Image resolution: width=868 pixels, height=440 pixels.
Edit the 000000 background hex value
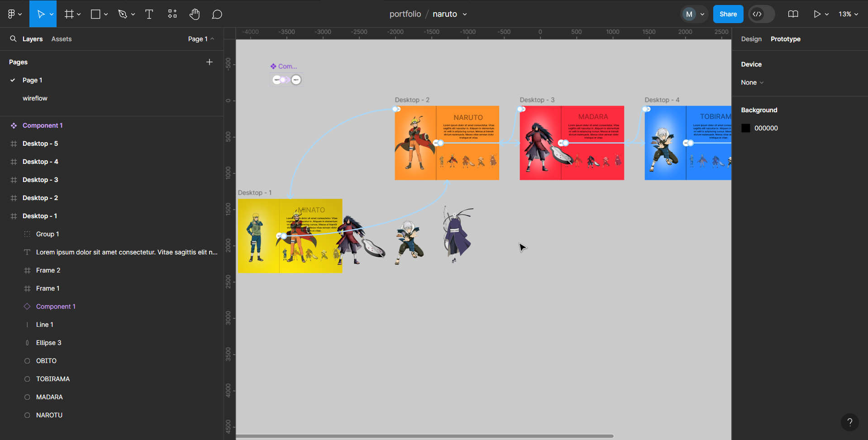click(x=766, y=128)
